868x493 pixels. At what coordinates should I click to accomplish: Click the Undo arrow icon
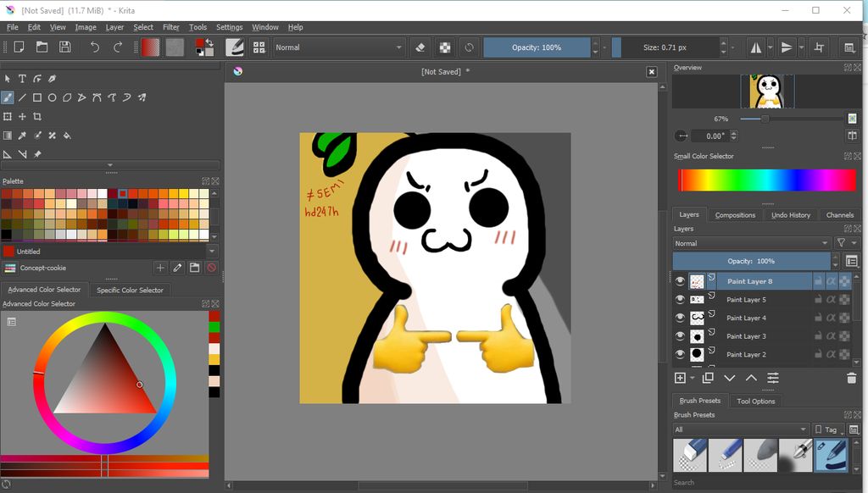[x=95, y=47]
